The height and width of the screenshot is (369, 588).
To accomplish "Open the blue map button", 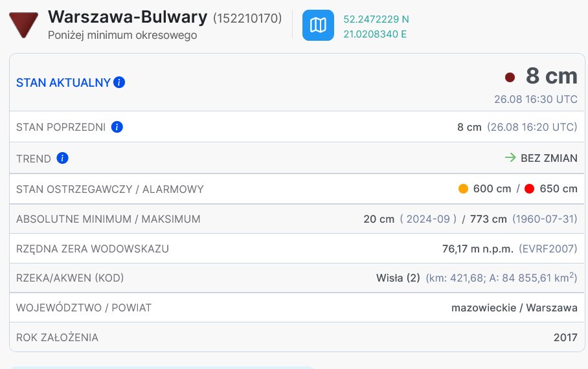I will point(318,25).
